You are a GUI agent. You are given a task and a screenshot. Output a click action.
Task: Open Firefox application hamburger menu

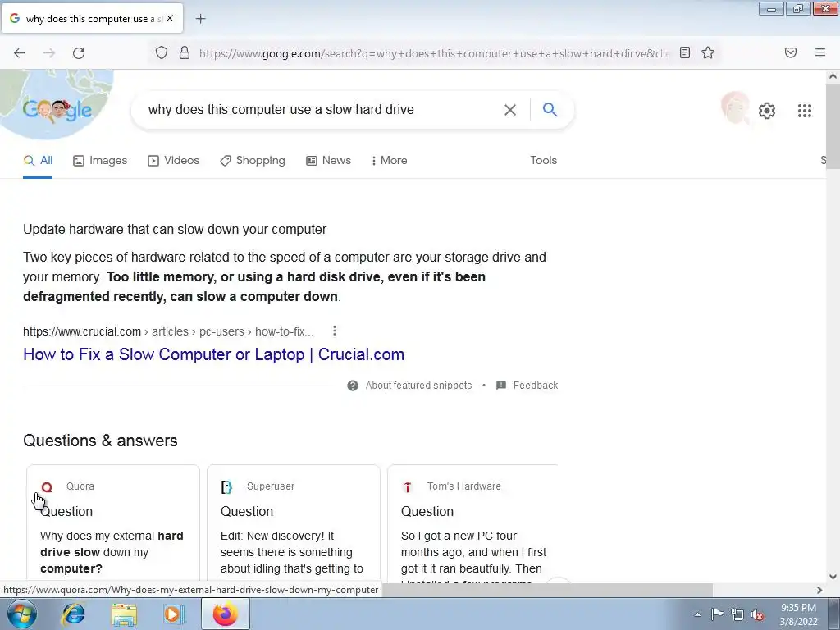(820, 52)
